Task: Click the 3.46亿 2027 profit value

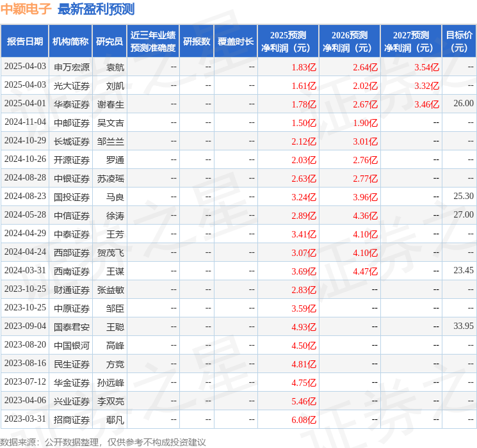Action: pos(427,104)
